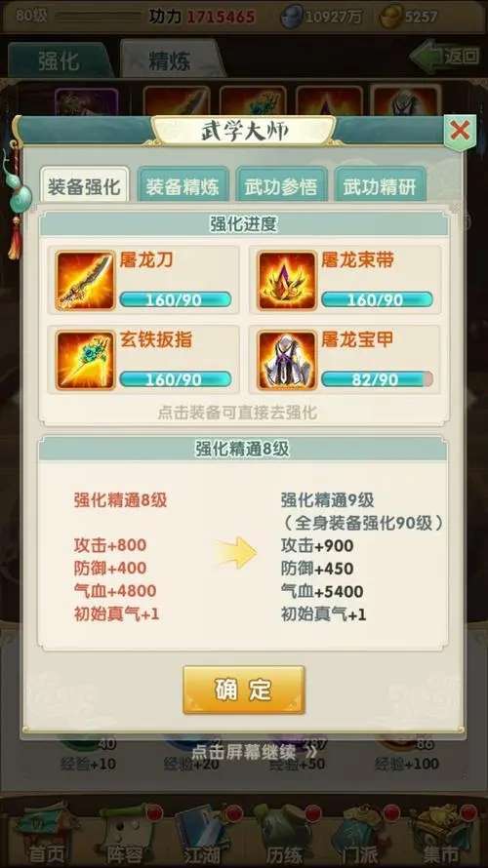The width and height of the screenshot is (488, 868).
Task: Switch to the 武功参悟 tab
Action: [x=281, y=185]
